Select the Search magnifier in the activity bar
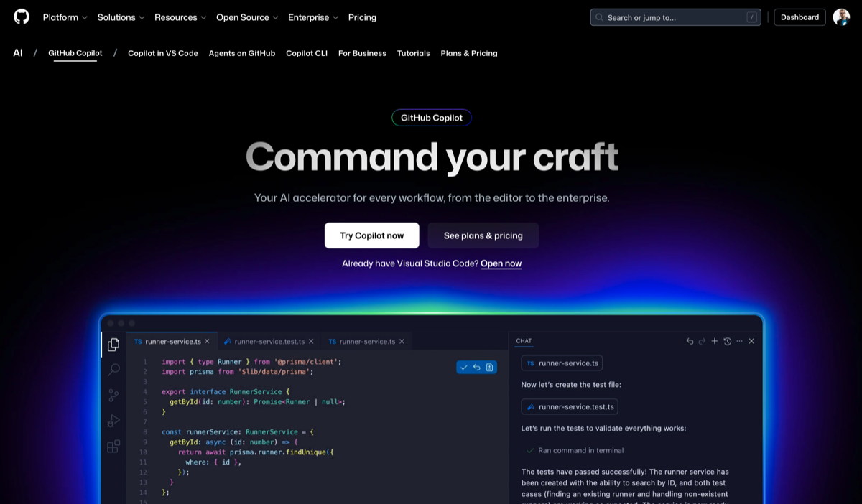Viewport: 862px width, 504px height. 113,370
